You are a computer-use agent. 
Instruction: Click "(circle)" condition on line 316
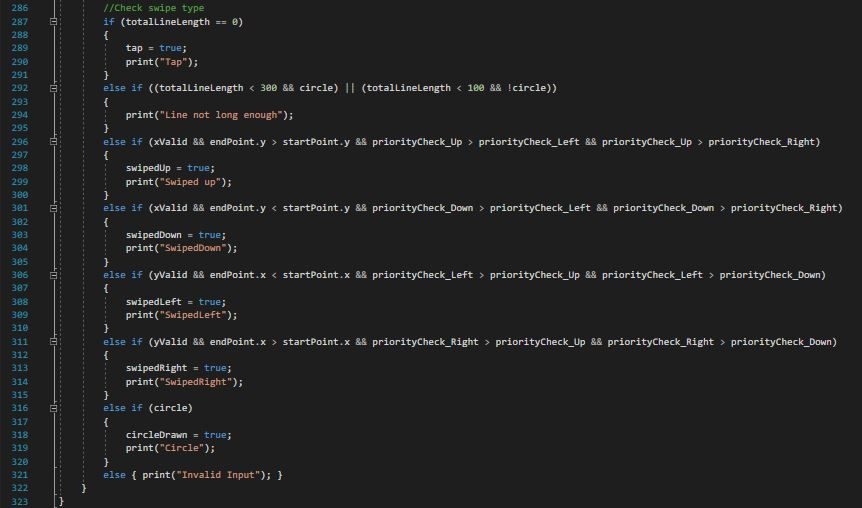click(170, 408)
